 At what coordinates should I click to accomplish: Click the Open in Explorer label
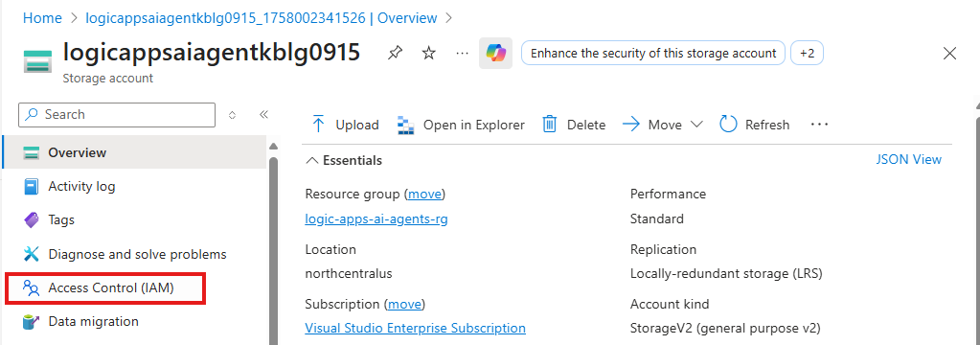click(474, 125)
